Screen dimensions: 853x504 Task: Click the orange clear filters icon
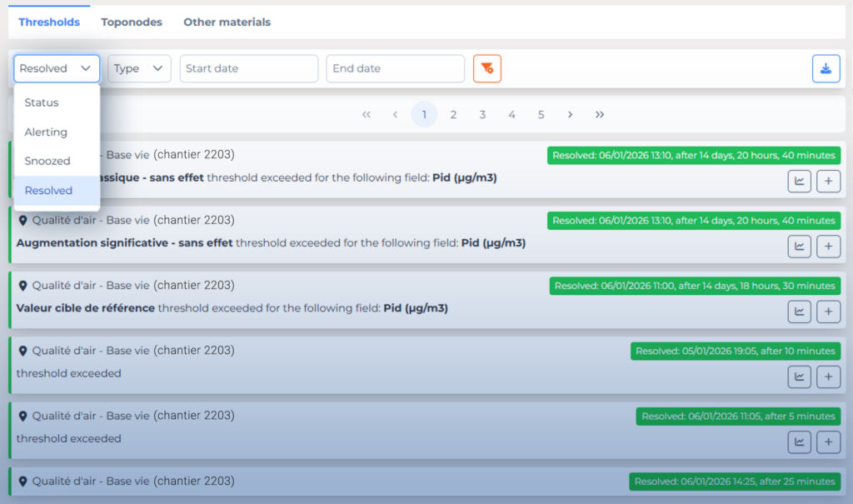click(x=487, y=68)
